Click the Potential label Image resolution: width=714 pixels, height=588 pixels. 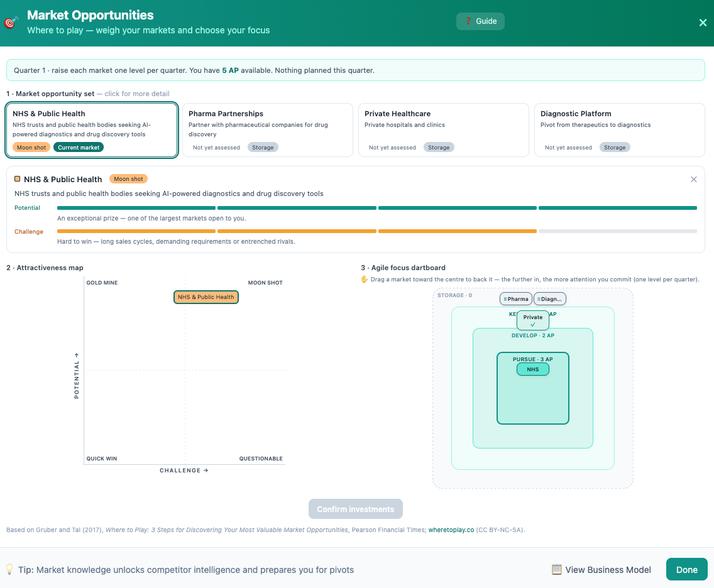[27, 208]
